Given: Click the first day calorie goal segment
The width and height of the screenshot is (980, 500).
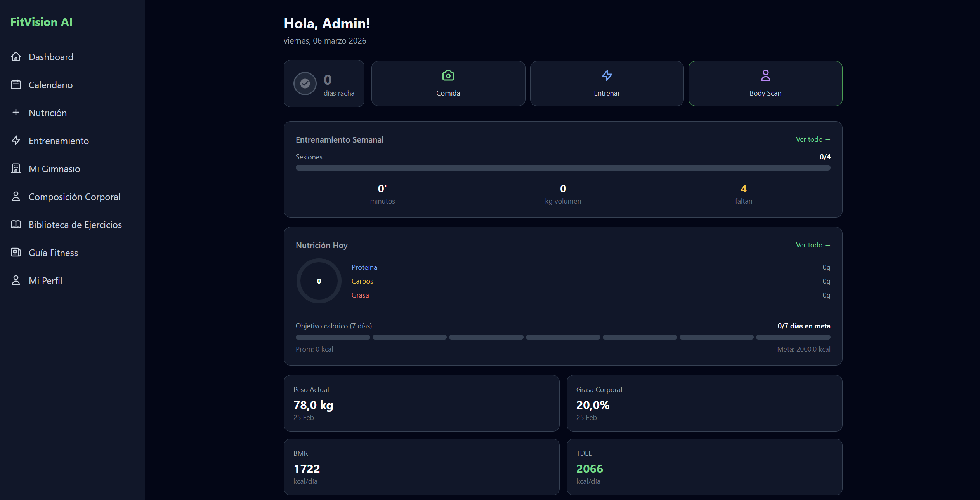Looking at the screenshot, I should click(333, 337).
